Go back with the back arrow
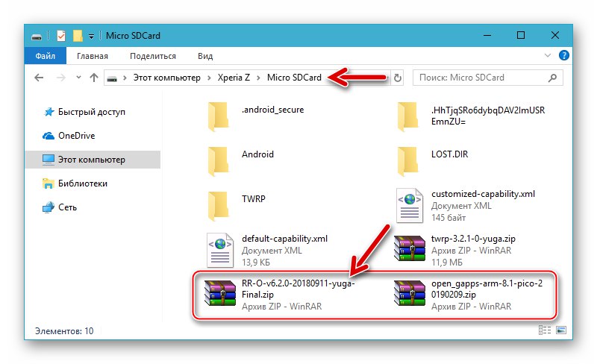Image resolution: width=597 pixels, height=364 pixels. (39, 78)
